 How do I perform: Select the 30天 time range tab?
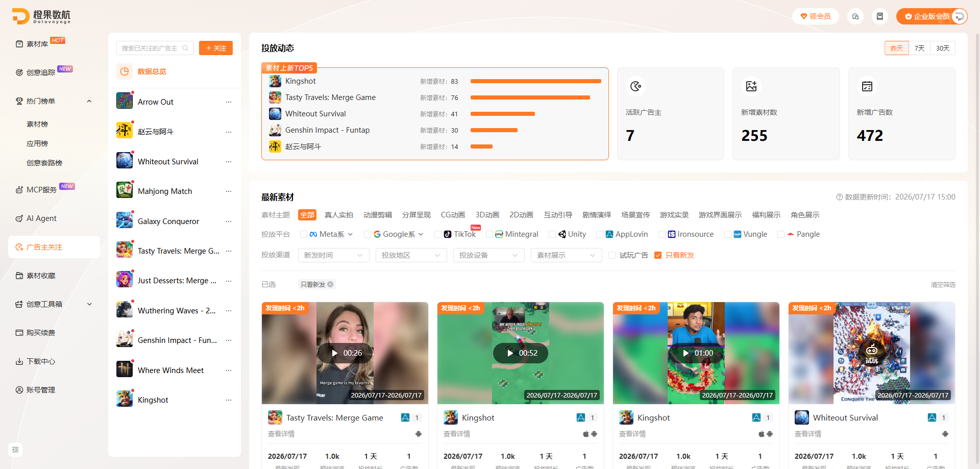tap(943, 48)
